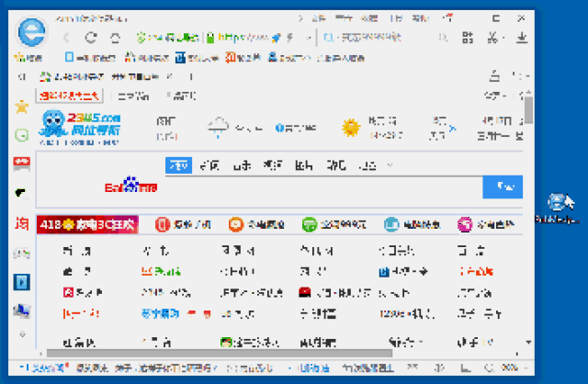Select the scissors screenshot tool
Screen dimensions: 588x384
coord(492,37)
